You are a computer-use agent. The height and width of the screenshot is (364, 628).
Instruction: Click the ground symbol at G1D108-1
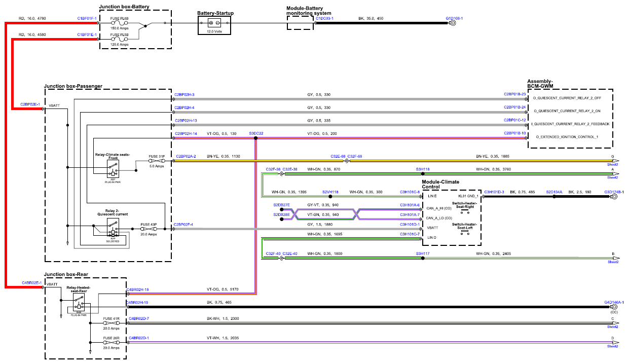coord(453,23)
